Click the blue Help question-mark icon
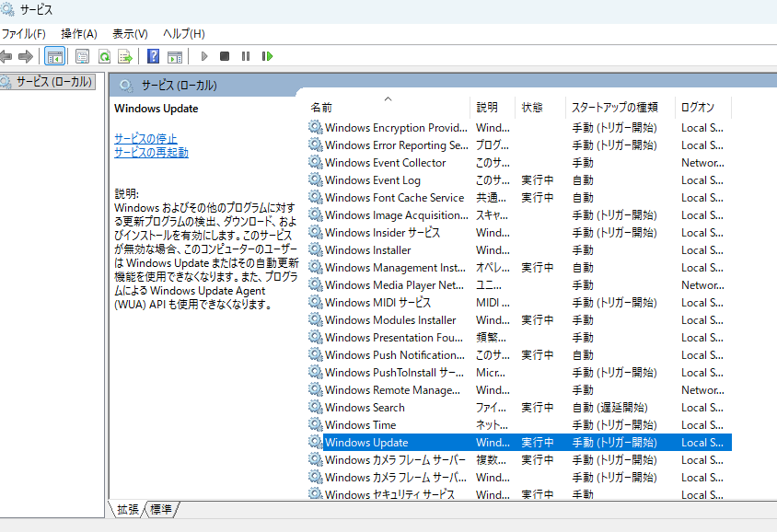This screenshot has height=532, width=777. click(153, 56)
